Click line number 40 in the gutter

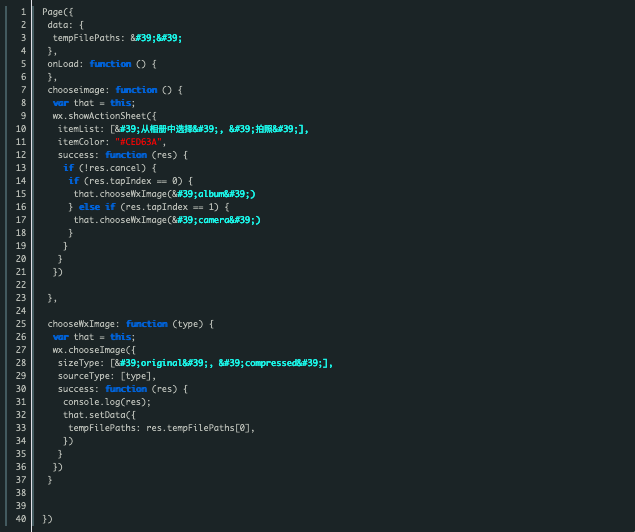click(22, 519)
